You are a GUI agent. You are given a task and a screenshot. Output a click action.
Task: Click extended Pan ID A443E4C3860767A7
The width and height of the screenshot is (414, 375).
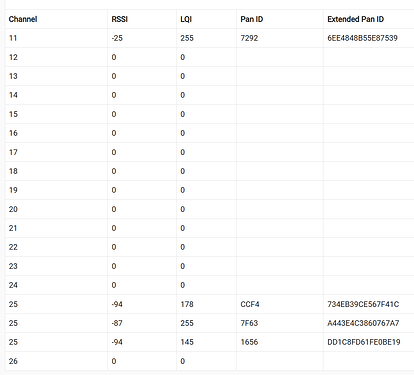coord(363,323)
